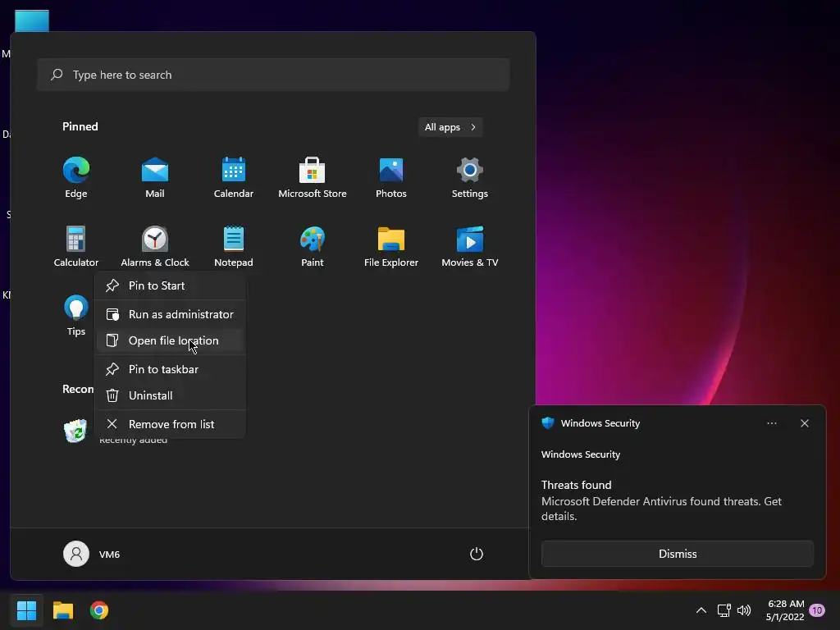Open the Settings gear app

[470, 177]
